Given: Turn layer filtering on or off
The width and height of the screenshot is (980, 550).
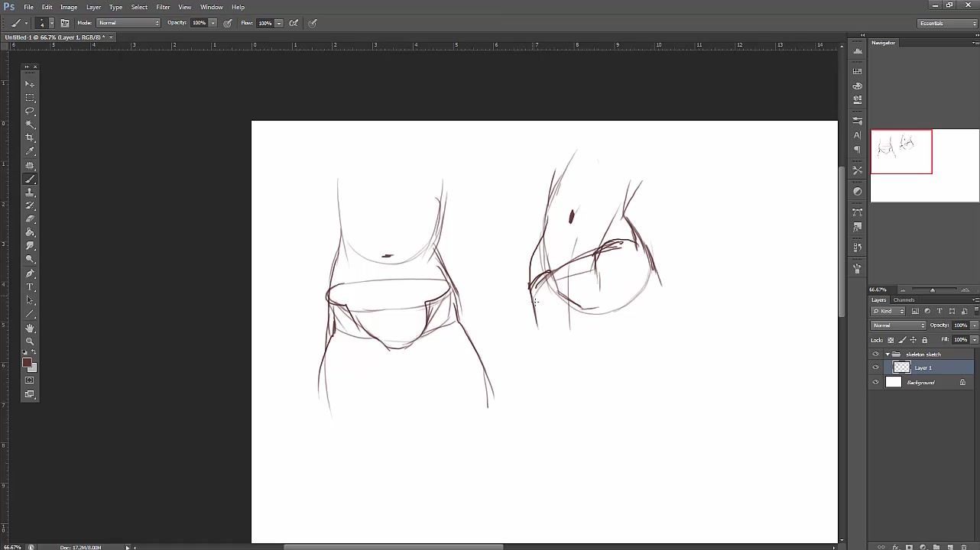Looking at the screenshot, I should tap(976, 311).
